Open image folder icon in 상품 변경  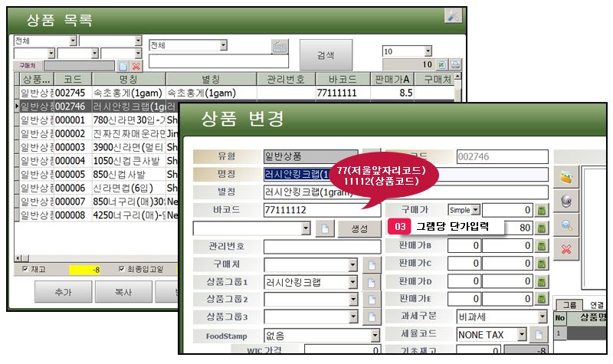tap(566, 178)
